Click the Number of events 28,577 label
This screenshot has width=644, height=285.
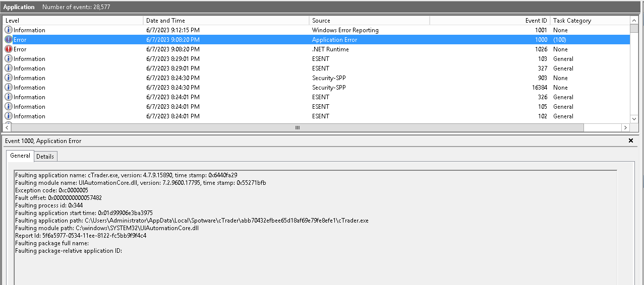pos(76,7)
